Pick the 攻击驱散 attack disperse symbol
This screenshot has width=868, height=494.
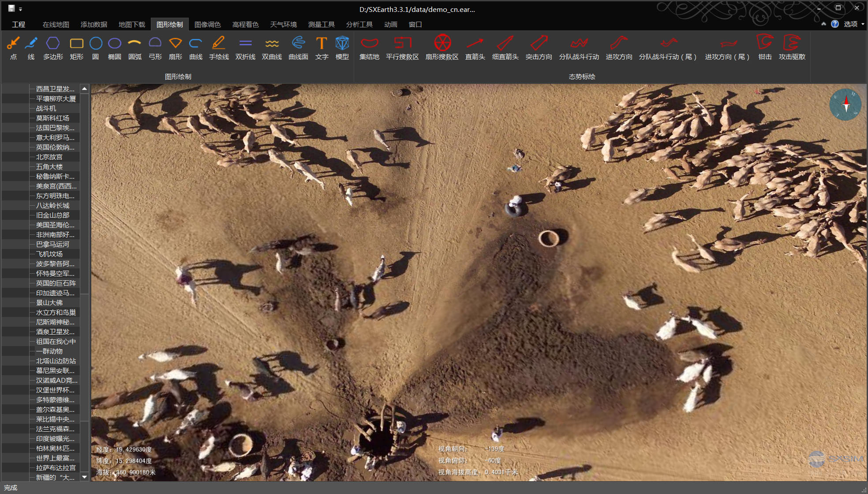click(792, 48)
